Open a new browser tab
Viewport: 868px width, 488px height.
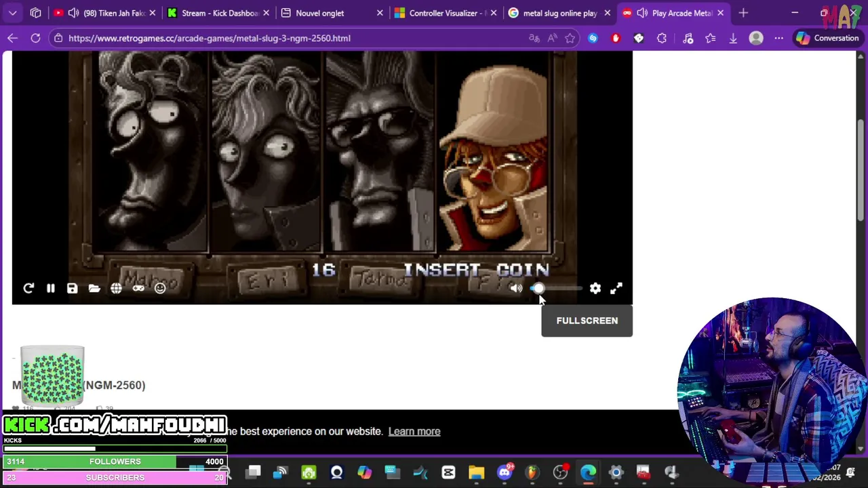pos(743,13)
